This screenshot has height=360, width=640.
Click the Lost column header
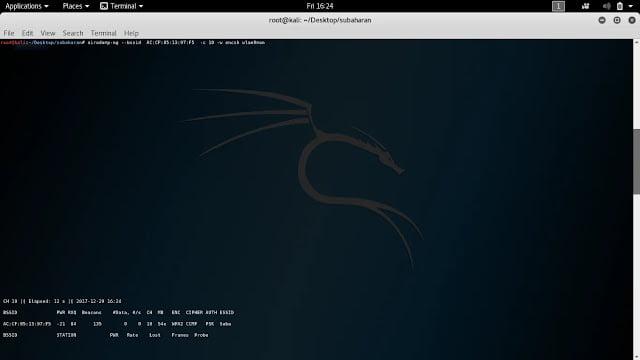coord(155,335)
